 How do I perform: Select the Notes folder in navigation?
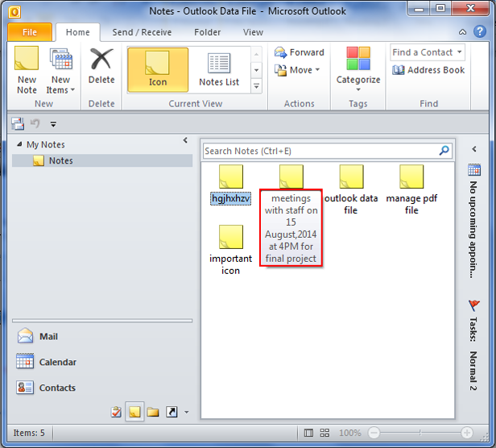(102, 160)
